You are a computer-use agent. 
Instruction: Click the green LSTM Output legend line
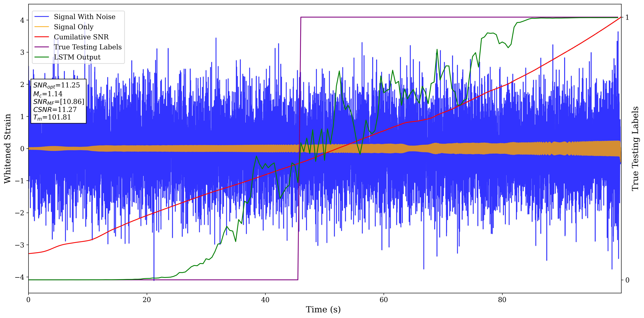point(42,57)
